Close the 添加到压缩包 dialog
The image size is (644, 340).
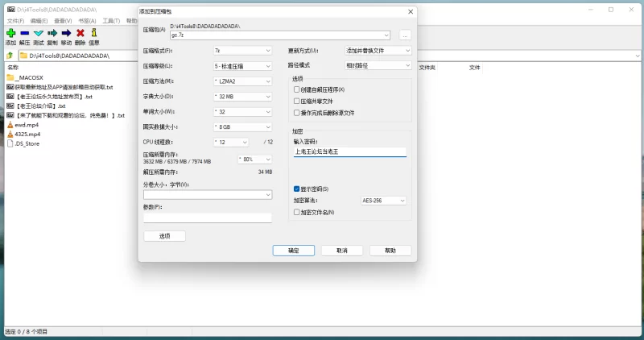click(x=411, y=11)
